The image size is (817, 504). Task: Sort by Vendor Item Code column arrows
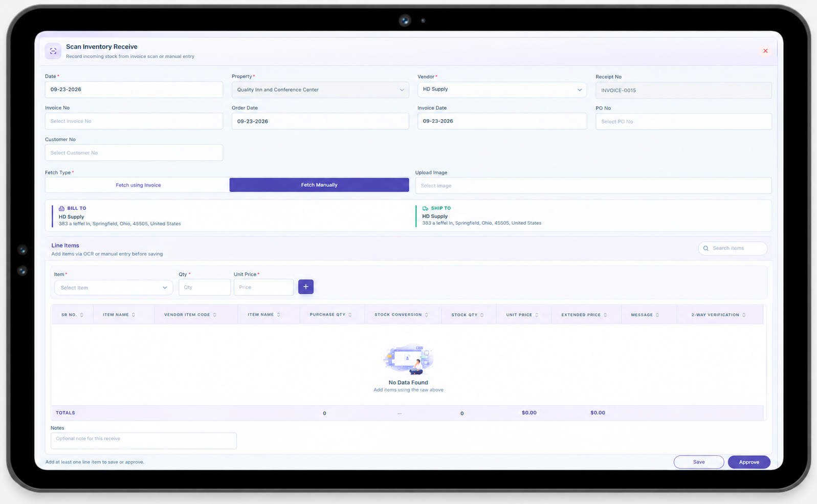[215, 315]
